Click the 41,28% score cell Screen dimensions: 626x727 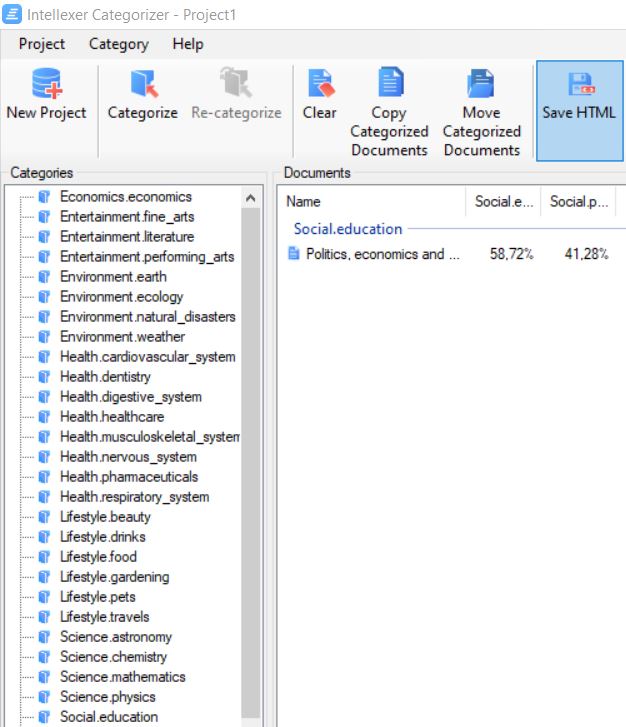[586, 254]
